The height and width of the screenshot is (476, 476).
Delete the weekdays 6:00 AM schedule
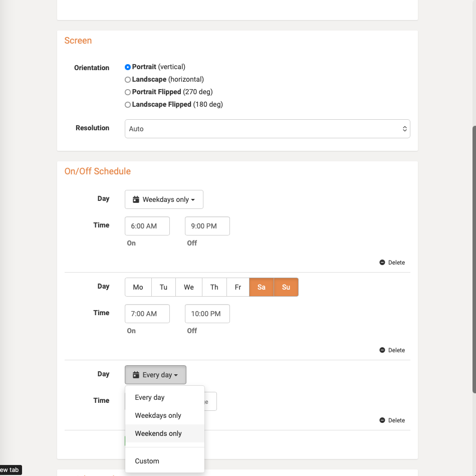pyautogui.click(x=392, y=262)
